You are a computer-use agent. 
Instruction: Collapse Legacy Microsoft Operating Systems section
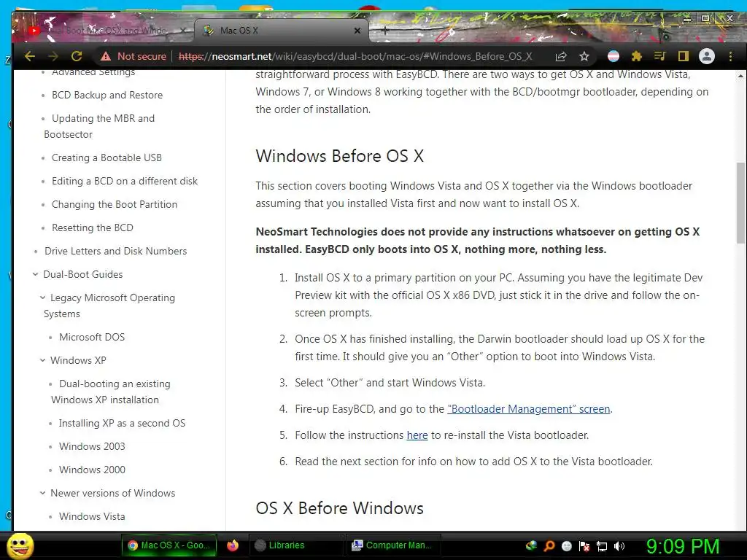[42, 297]
